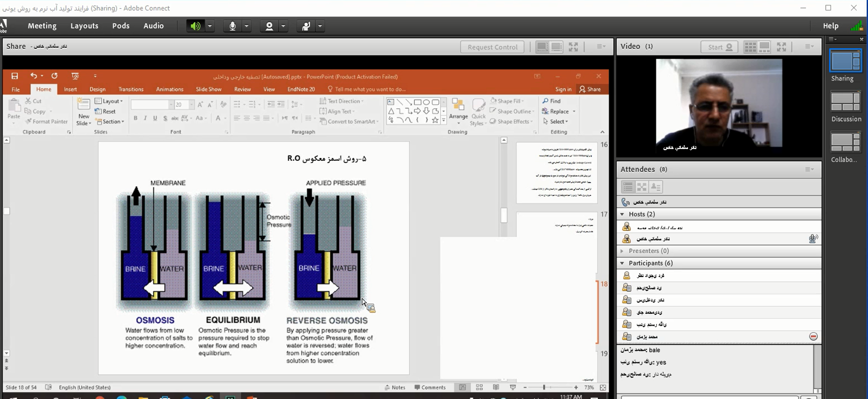Collapse the Participants (6) group
The image size is (868, 399).
coord(622,263)
